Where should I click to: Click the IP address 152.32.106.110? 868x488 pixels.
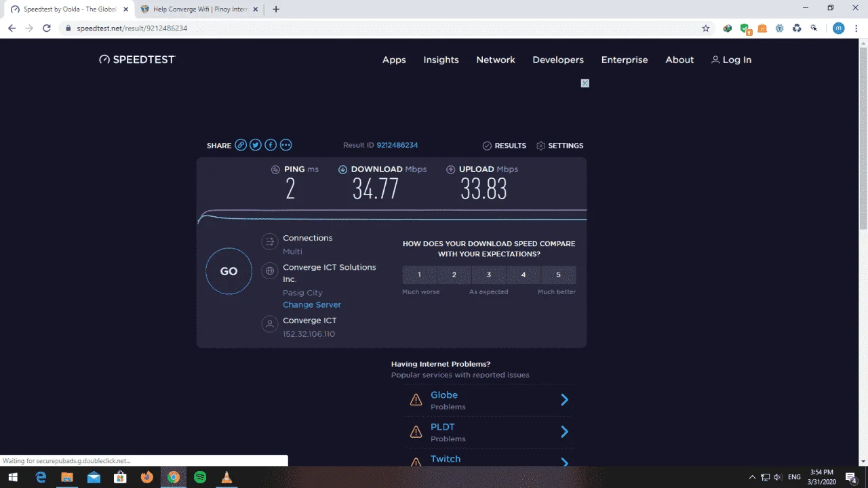tap(309, 334)
